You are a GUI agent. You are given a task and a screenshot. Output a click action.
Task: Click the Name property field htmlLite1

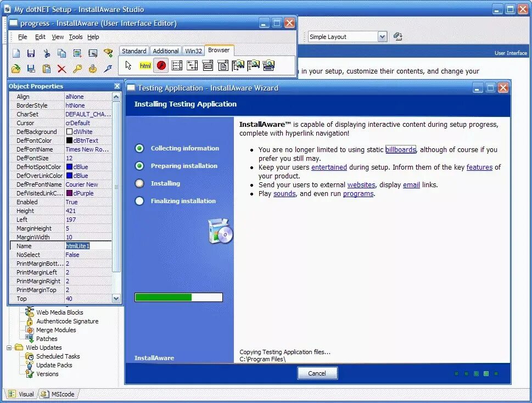(x=88, y=246)
